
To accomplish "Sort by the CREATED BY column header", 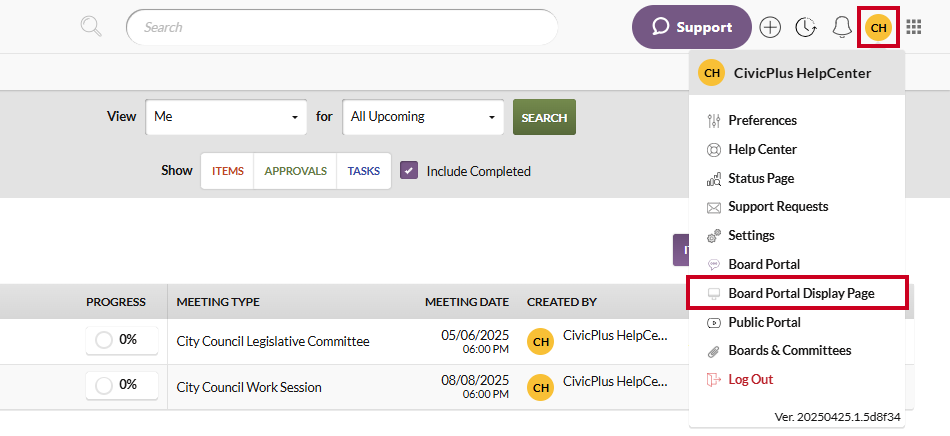I will pyautogui.click(x=562, y=302).
